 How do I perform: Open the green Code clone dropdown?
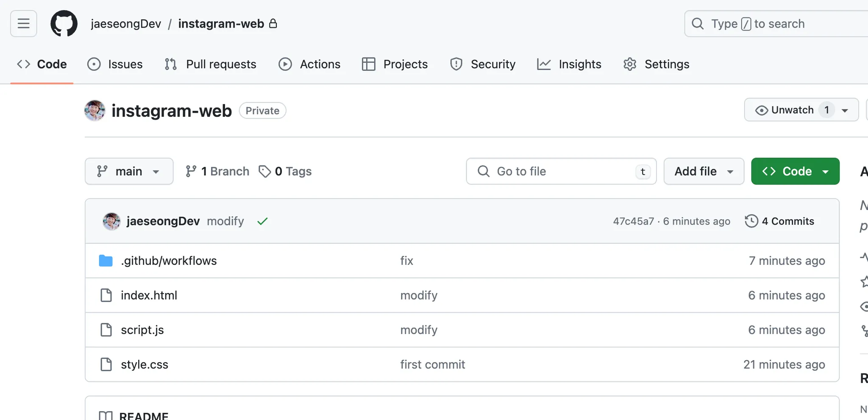click(796, 171)
